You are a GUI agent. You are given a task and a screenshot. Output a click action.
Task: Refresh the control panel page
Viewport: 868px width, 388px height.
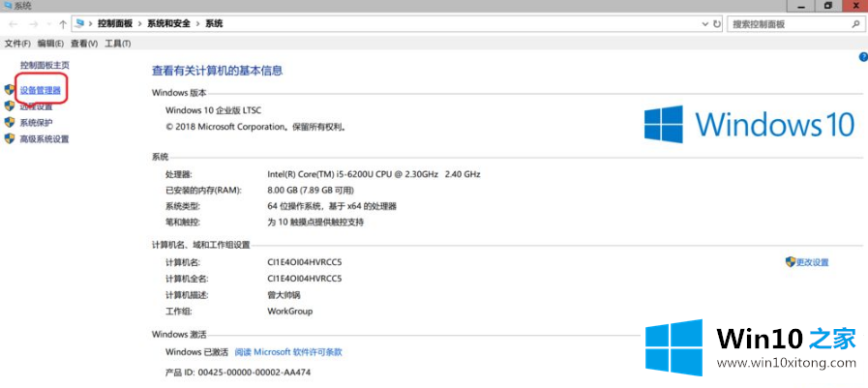(717, 24)
